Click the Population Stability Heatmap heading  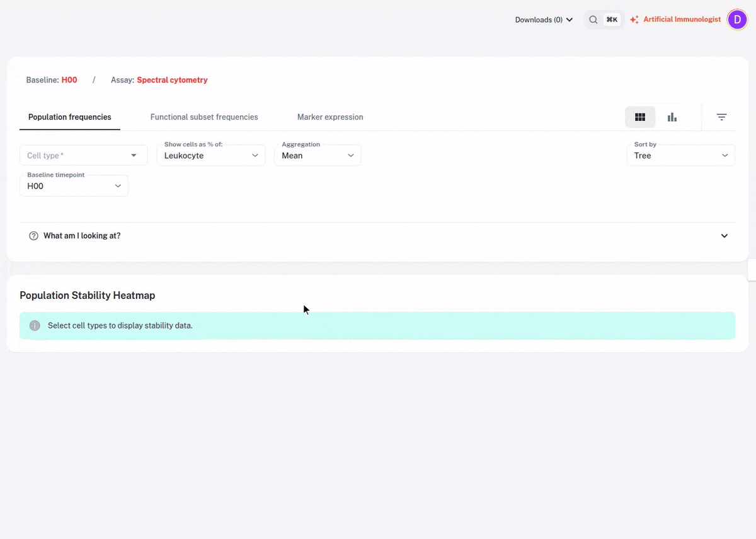(88, 295)
